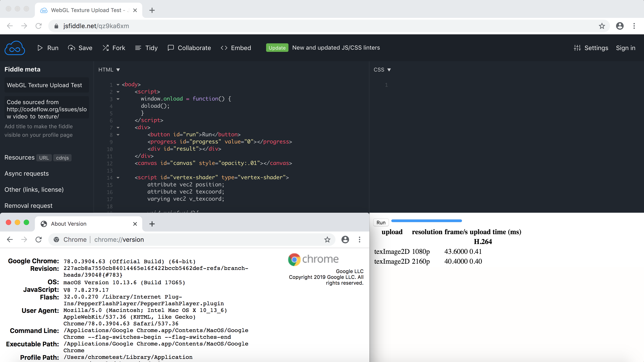
Task: Click the Run button in result pane
Action: (x=381, y=222)
